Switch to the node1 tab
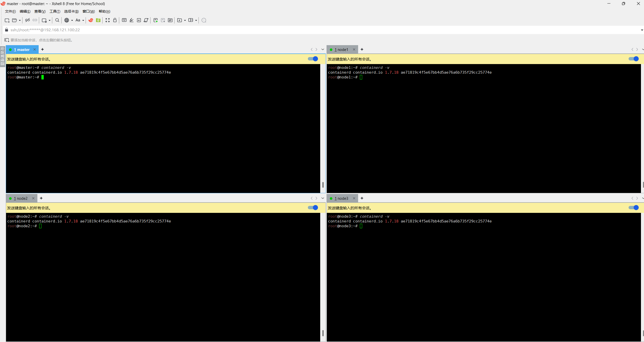This screenshot has width=644, height=342. tap(341, 50)
